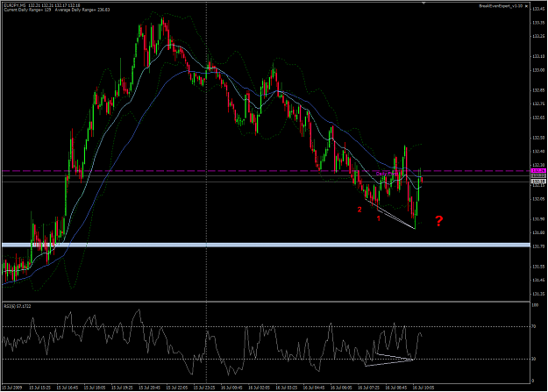Click the EURJPY,M5 symbol title text
Image resolution: width=548 pixels, height=392 pixels.
point(15,5)
